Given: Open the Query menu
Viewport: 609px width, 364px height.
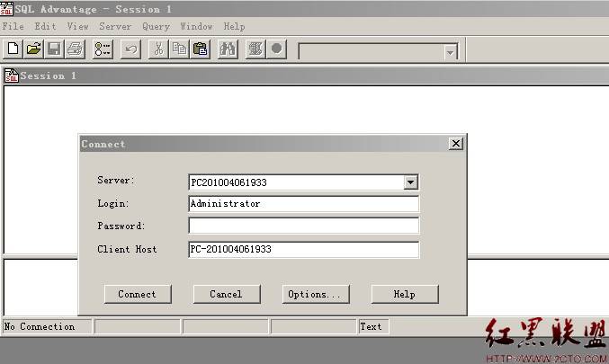Looking at the screenshot, I should [156, 26].
